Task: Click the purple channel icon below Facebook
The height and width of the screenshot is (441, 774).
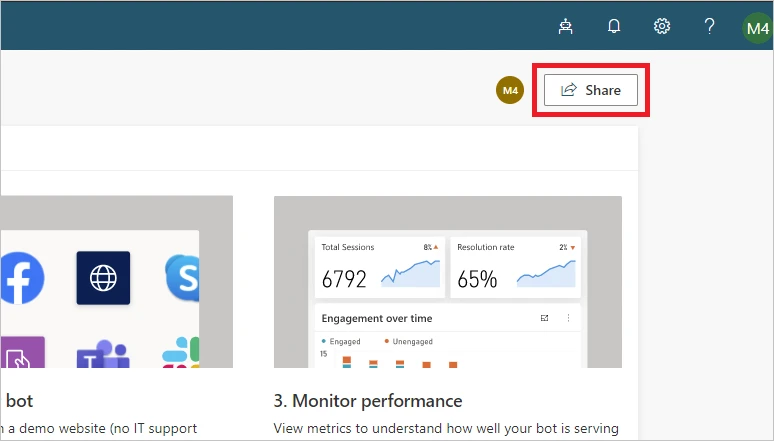Action: 20,355
